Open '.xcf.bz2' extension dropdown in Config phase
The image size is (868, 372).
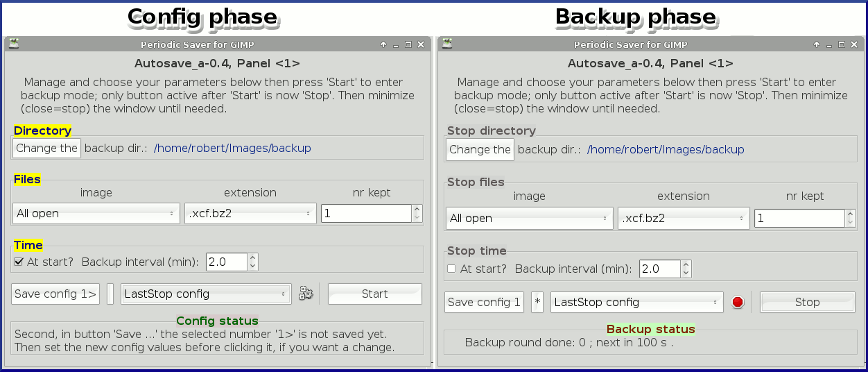coord(250,213)
